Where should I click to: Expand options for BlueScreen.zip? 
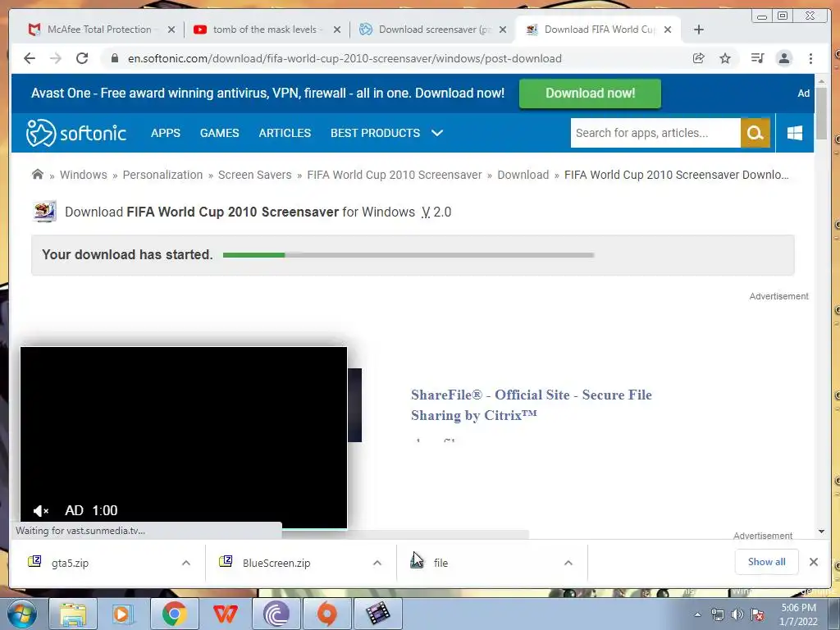(377, 563)
